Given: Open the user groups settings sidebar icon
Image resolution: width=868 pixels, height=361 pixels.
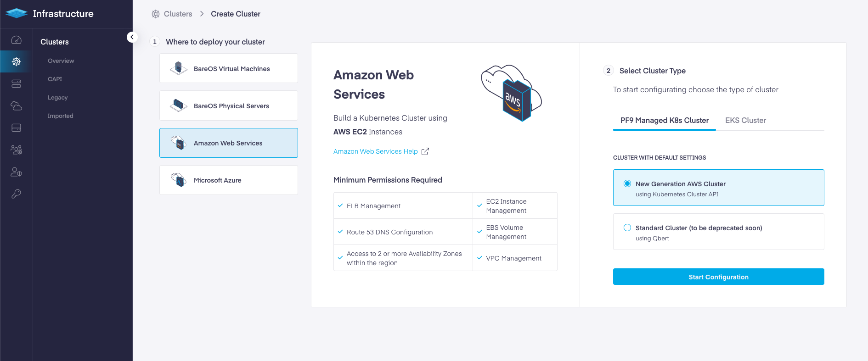Looking at the screenshot, I should tap(16, 150).
